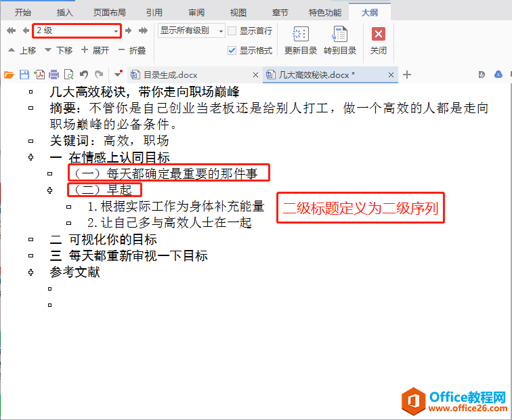This screenshot has width=512, height=420.
Task: Click the print icon
Action: 54,75
